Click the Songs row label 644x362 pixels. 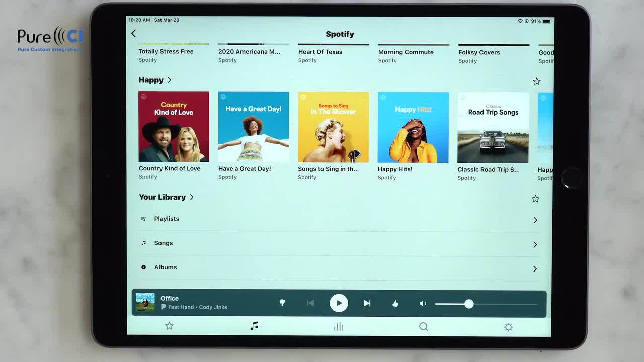[164, 243]
